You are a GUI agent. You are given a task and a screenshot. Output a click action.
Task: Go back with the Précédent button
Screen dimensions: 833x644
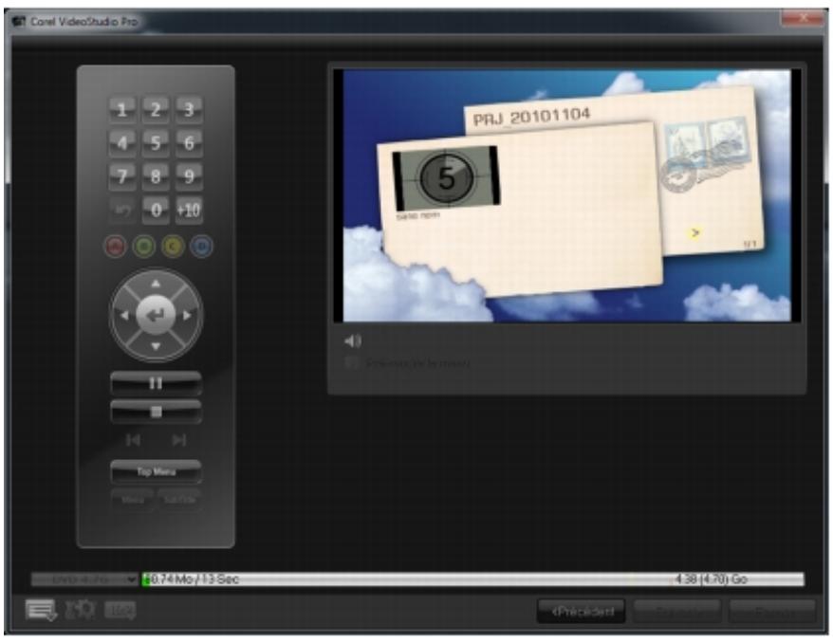(x=582, y=612)
